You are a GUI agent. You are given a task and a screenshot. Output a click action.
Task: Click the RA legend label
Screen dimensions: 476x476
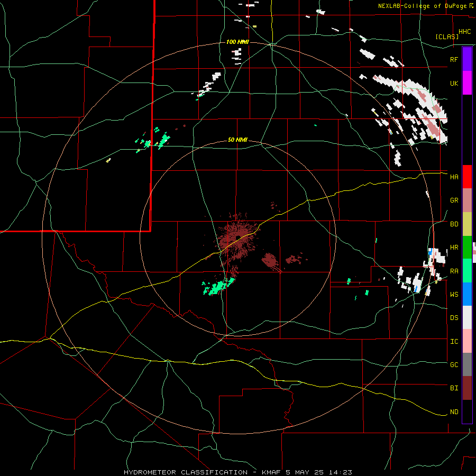(x=454, y=271)
